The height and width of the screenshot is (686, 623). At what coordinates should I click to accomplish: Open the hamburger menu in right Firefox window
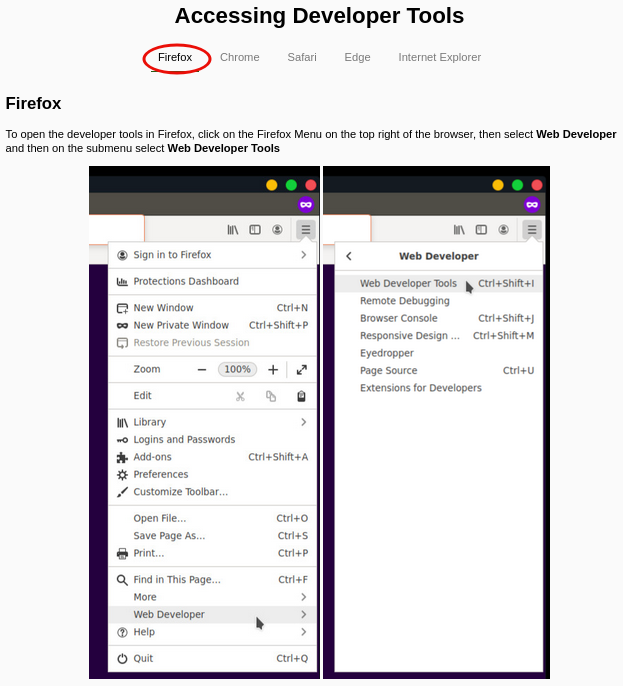[532, 229]
